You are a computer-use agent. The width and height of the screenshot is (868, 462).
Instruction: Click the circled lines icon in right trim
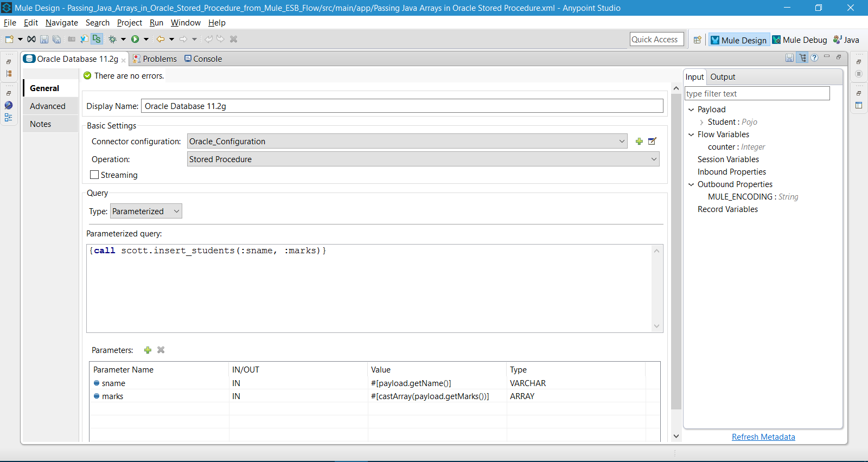[859, 74]
